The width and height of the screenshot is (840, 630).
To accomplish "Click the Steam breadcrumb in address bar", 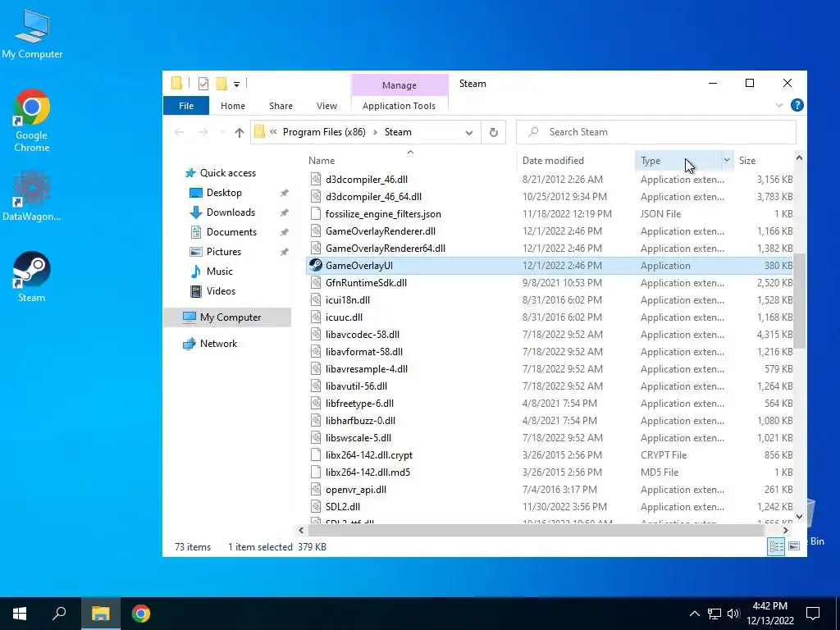I will [x=398, y=132].
